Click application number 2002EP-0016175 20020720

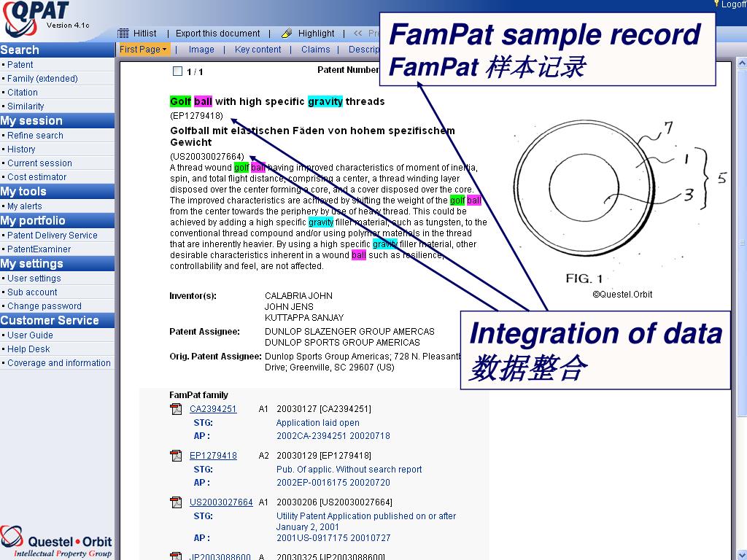(x=333, y=483)
